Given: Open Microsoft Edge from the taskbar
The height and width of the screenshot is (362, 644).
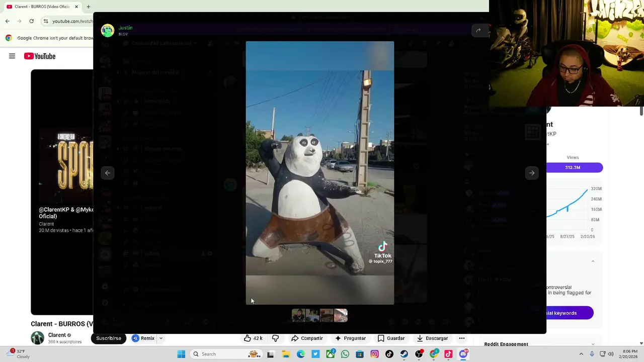Looking at the screenshot, I should click(300, 354).
